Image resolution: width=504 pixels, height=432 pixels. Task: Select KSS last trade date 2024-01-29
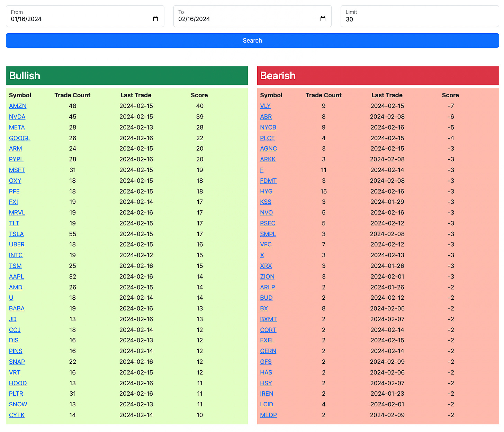tap(387, 202)
